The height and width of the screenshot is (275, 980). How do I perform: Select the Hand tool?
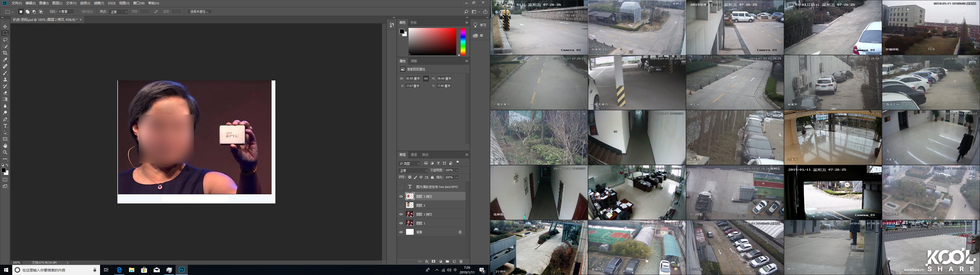[5, 146]
